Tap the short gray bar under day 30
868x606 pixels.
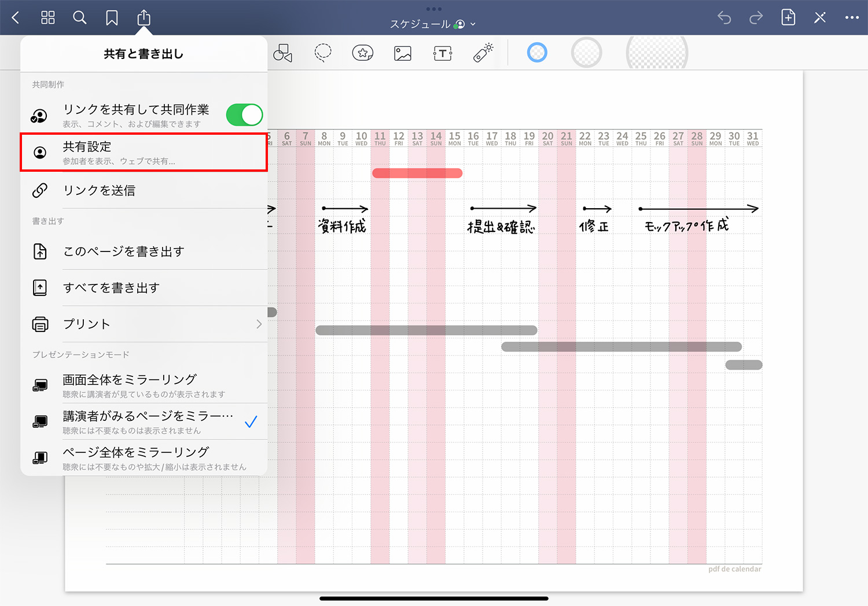tap(744, 365)
